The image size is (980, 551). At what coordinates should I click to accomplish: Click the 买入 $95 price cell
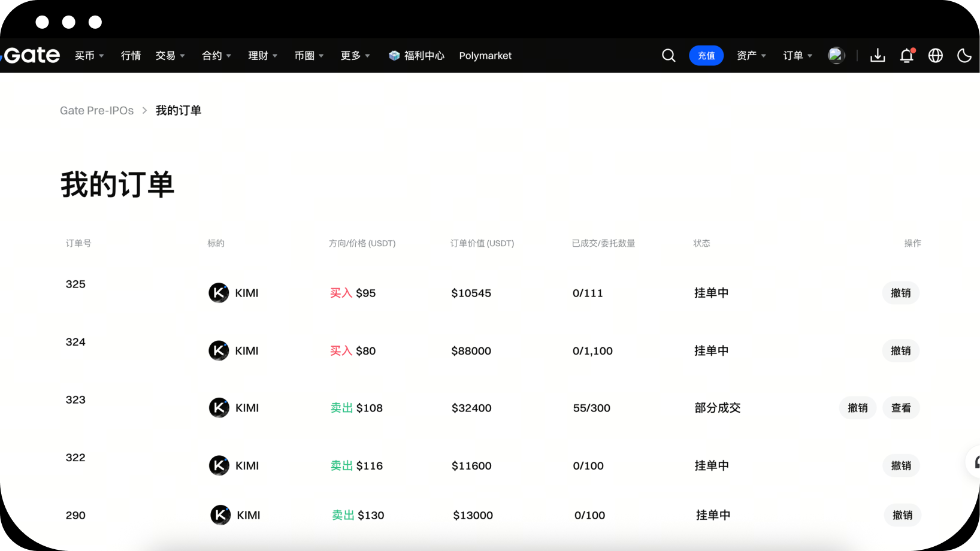(353, 293)
